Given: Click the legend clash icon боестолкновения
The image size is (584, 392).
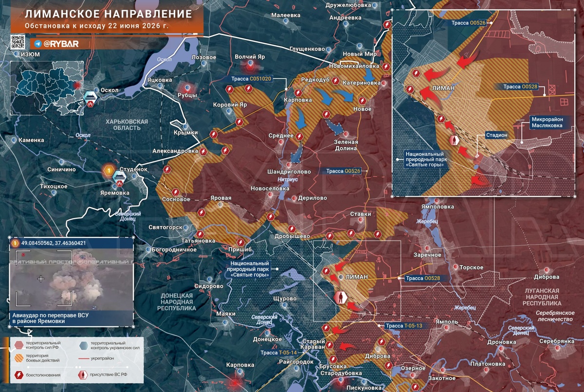Looking at the screenshot, I should pos(19,375).
